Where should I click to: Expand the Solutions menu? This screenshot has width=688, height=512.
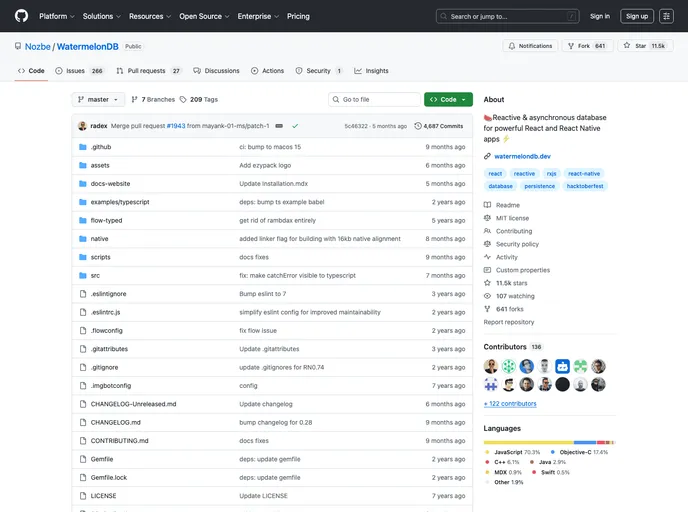tap(101, 16)
